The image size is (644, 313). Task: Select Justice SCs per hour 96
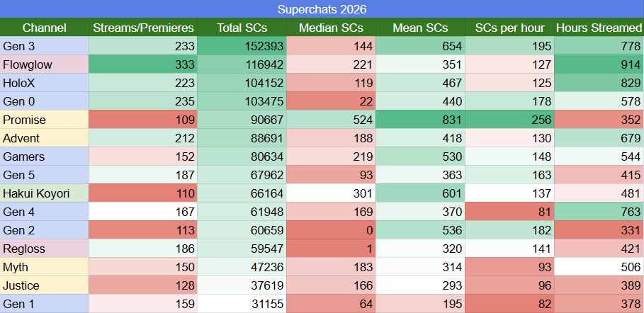click(509, 285)
